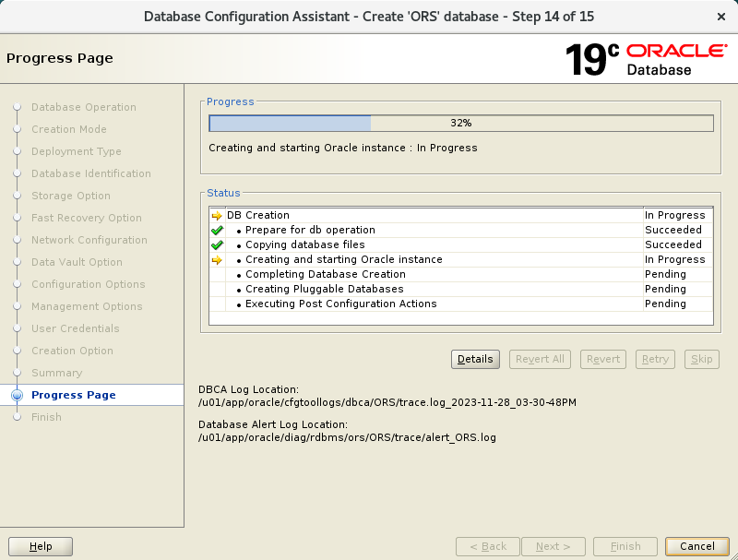Click the Oracle 19c Database logo

[x=646, y=59]
